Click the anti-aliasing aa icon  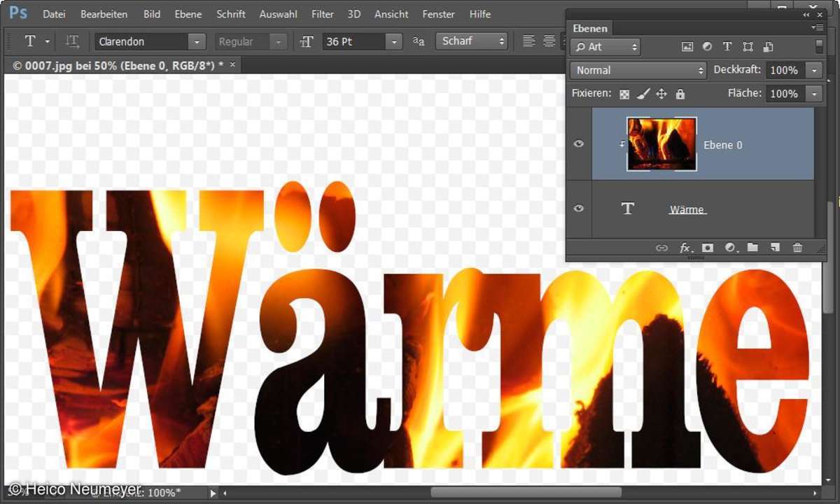pyautogui.click(x=419, y=41)
